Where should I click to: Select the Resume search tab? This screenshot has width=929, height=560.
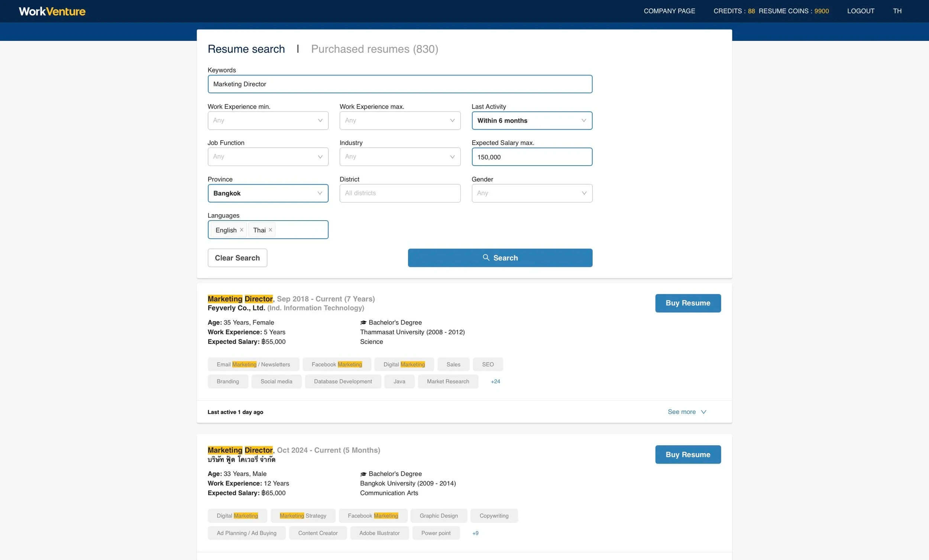[246, 49]
